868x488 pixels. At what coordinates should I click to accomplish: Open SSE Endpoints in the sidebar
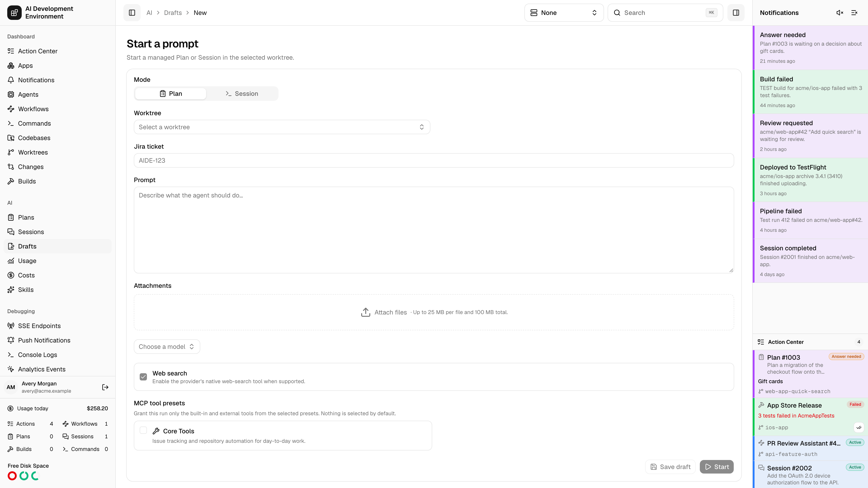58,326
